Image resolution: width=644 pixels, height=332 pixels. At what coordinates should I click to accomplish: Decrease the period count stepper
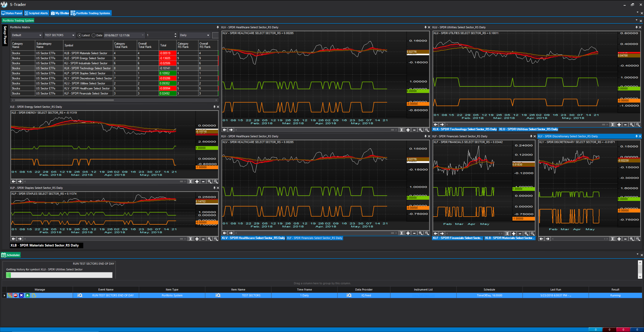[175, 37]
